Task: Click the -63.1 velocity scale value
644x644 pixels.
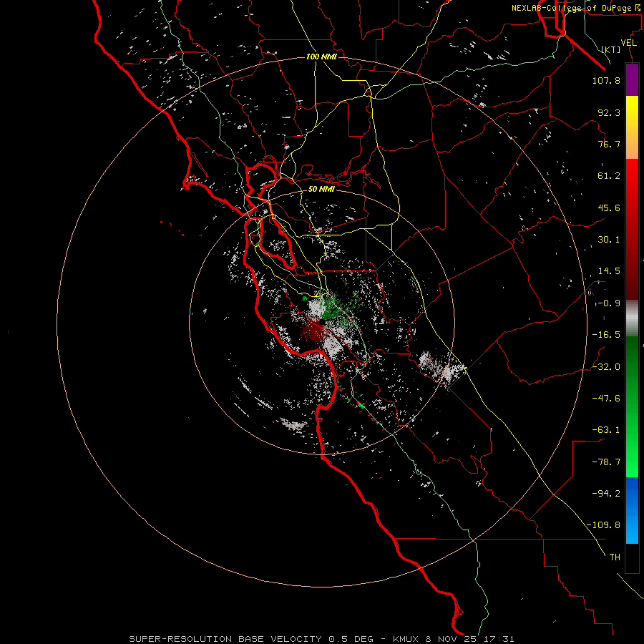Action: [606, 430]
